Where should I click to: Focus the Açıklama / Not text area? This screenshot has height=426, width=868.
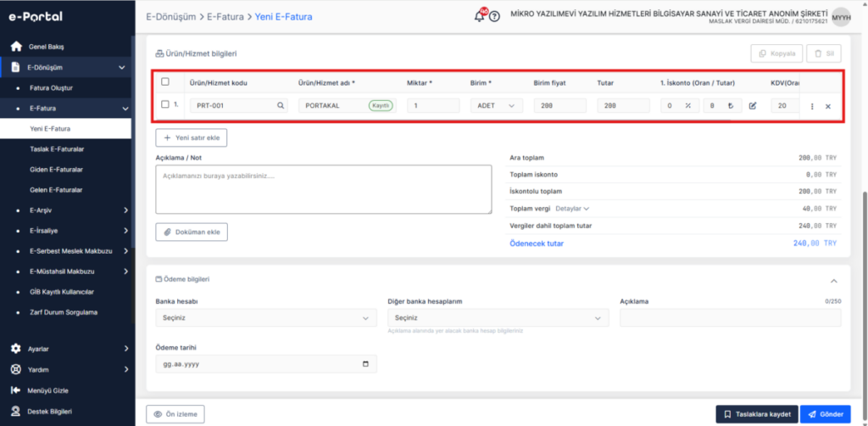(323, 189)
